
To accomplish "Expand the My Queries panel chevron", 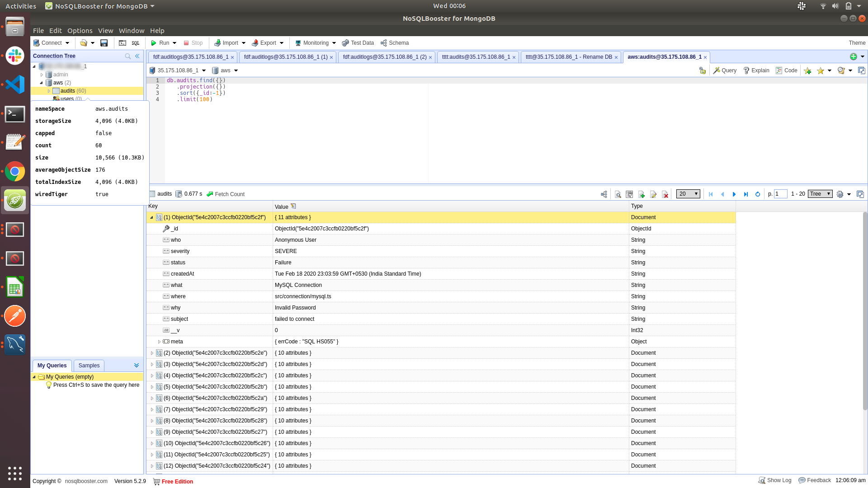I will pos(137,365).
